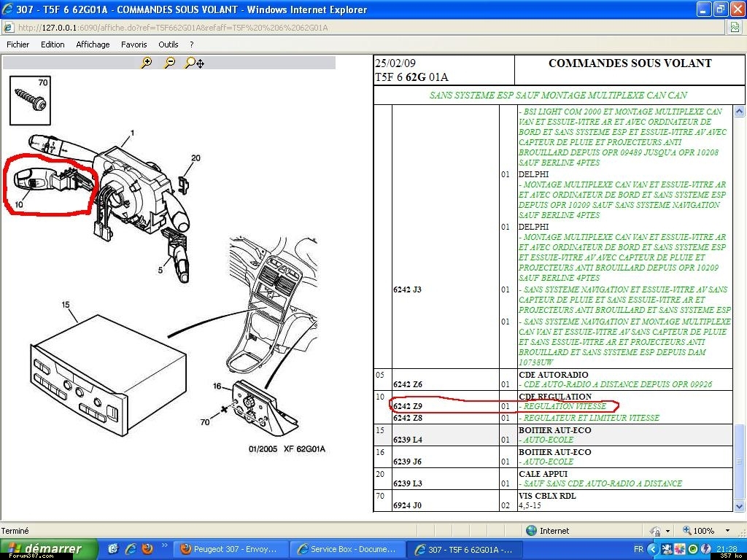Click the page icon in address bar
This screenshot has height=560, width=747.
coord(9,28)
